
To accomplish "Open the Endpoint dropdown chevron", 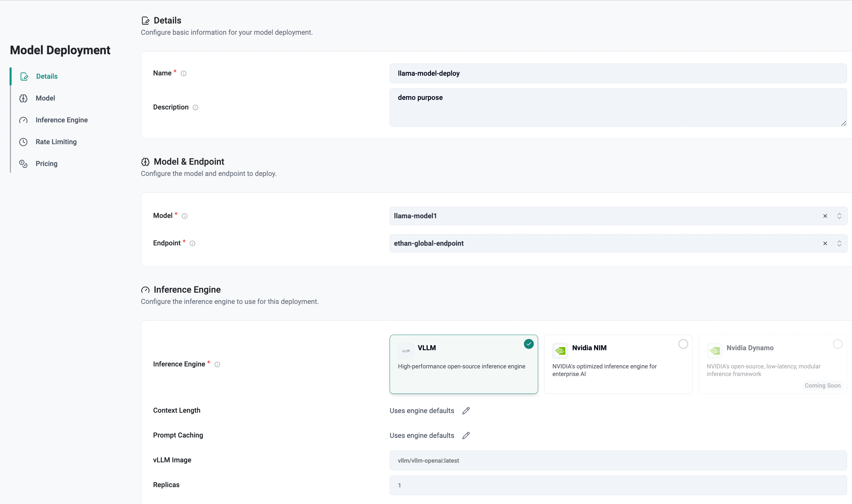I will click(839, 243).
